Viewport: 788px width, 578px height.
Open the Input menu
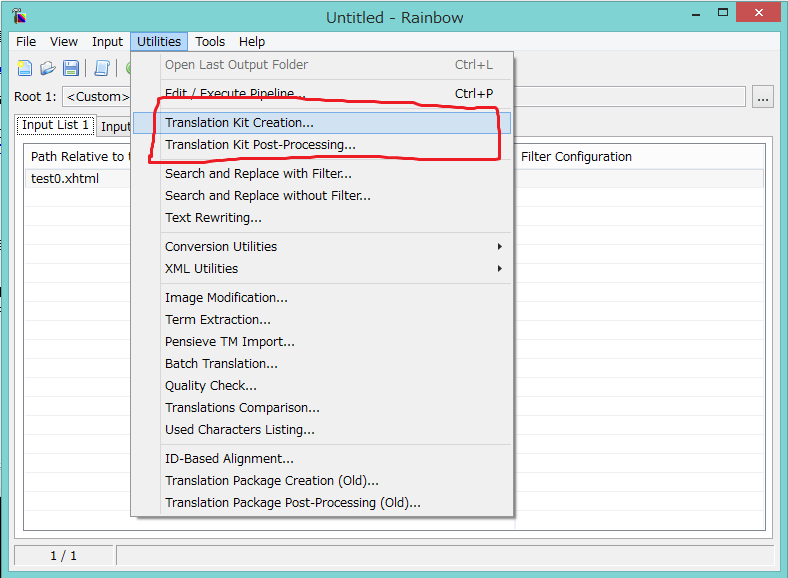point(107,42)
